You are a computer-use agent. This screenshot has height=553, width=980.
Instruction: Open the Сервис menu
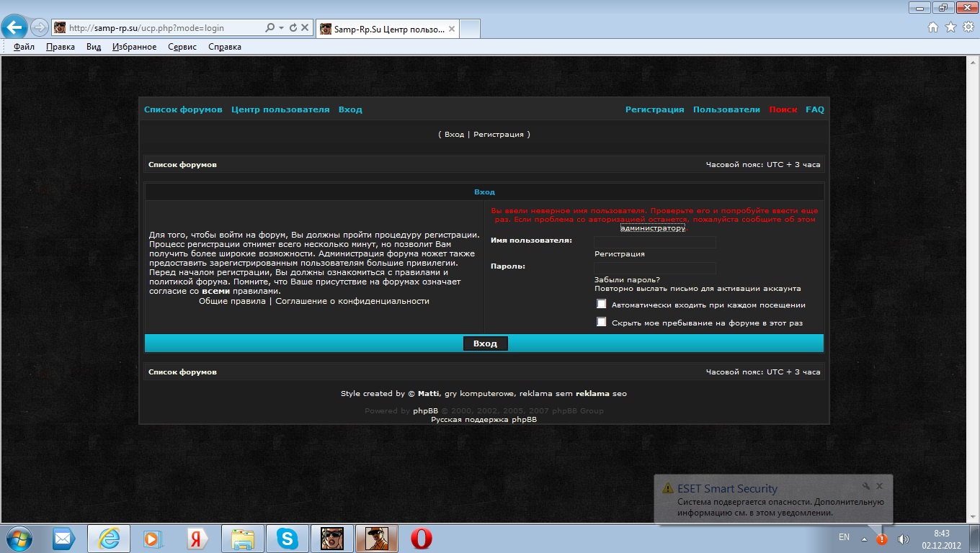click(182, 47)
